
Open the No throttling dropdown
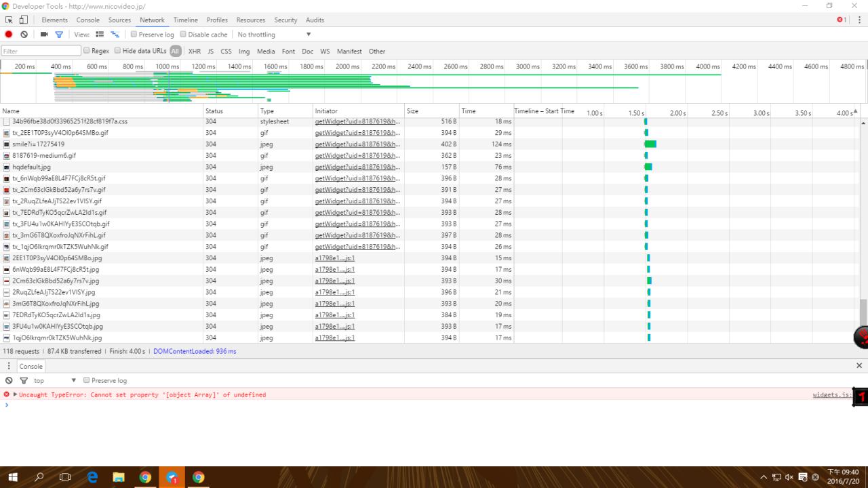coord(274,35)
